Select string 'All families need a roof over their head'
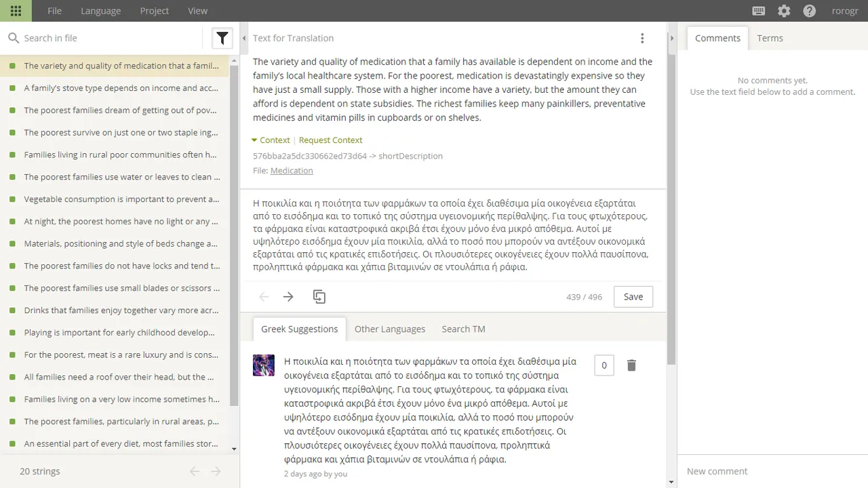This screenshot has width=868, height=488. pos(115,378)
